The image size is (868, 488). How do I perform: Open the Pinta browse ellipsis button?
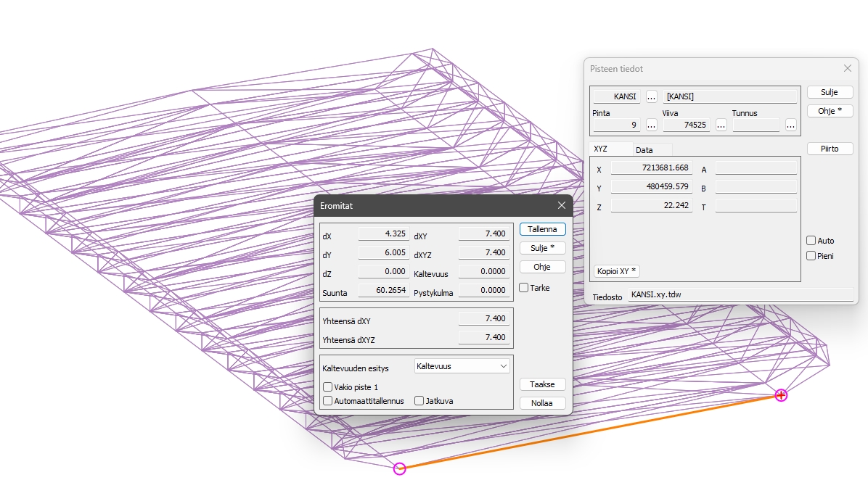coord(652,125)
